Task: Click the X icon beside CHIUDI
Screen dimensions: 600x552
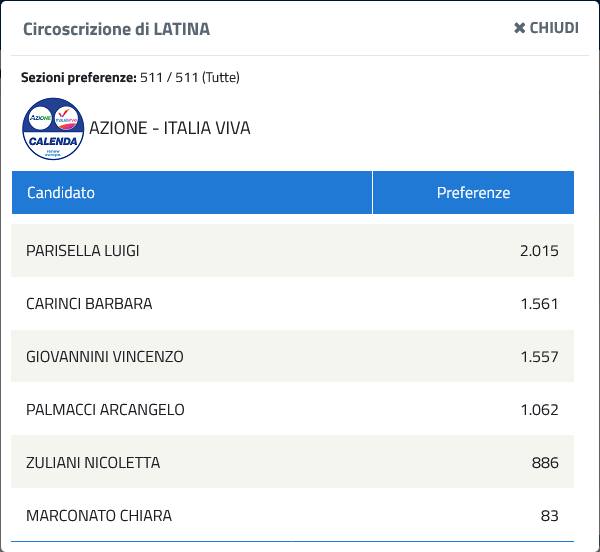Action: [519, 28]
